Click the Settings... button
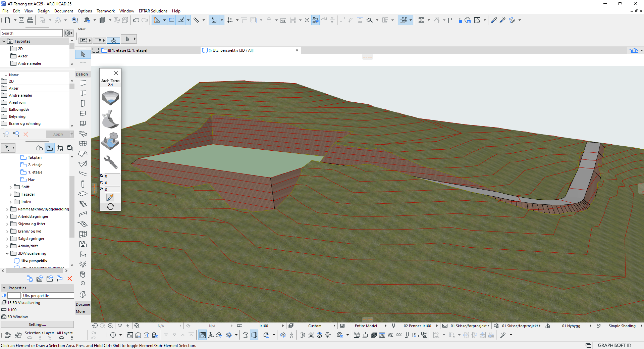The image size is (644, 349). [37, 325]
